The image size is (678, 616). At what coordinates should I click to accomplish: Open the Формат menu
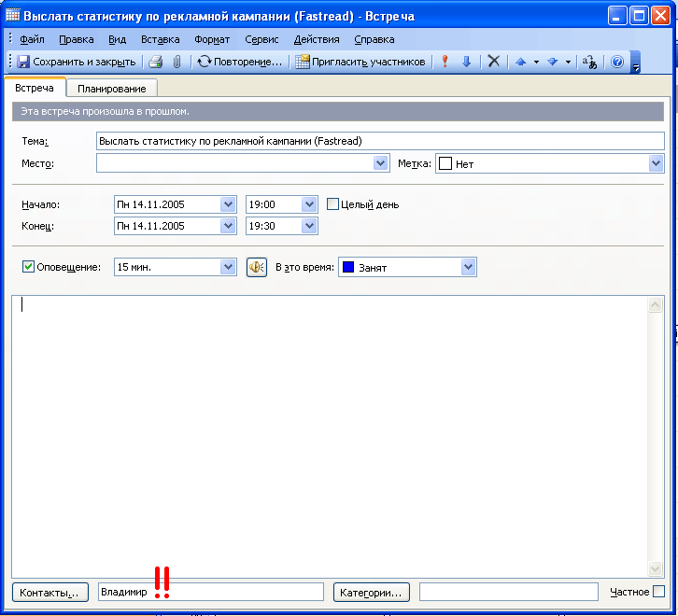(x=212, y=39)
